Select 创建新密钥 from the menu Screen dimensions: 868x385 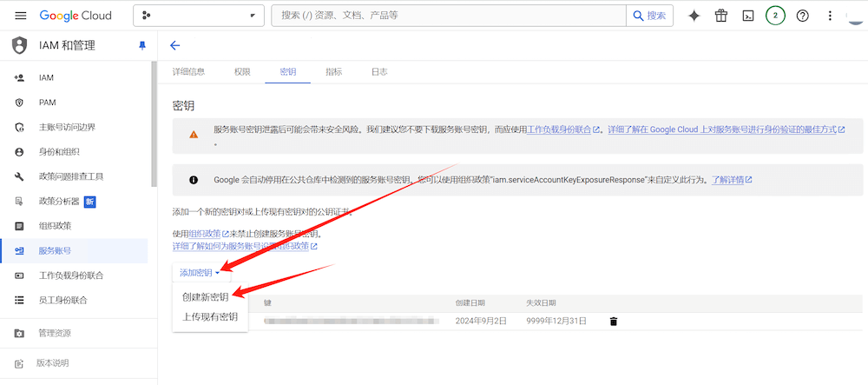(205, 297)
